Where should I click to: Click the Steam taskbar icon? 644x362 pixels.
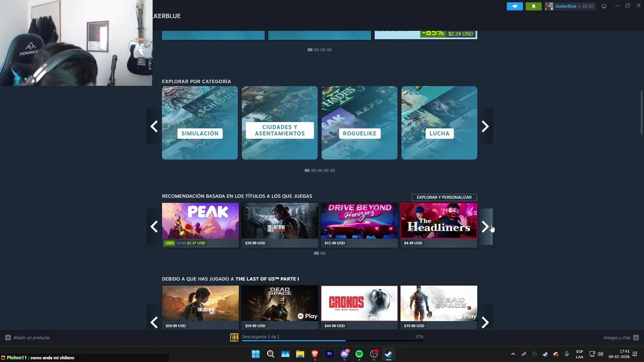pos(388,354)
